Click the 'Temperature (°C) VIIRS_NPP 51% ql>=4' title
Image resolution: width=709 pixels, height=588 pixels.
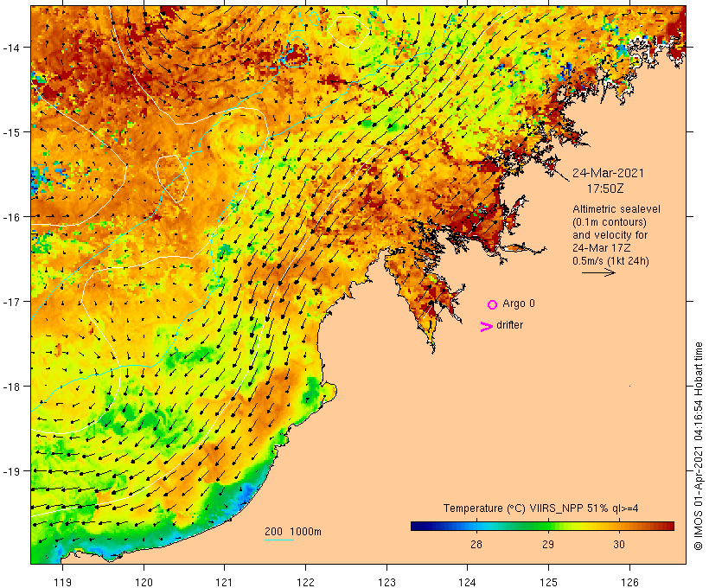coord(540,508)
